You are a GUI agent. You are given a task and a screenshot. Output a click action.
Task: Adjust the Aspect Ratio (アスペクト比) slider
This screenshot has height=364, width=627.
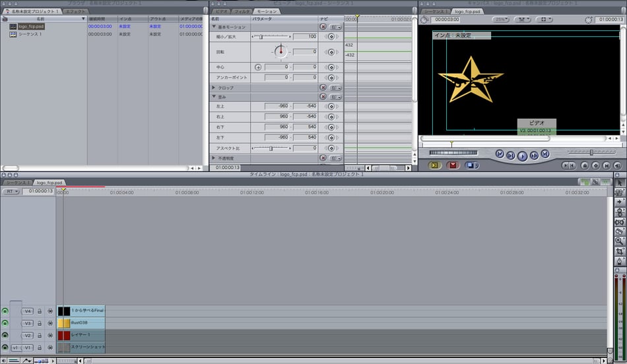[271, 148]
